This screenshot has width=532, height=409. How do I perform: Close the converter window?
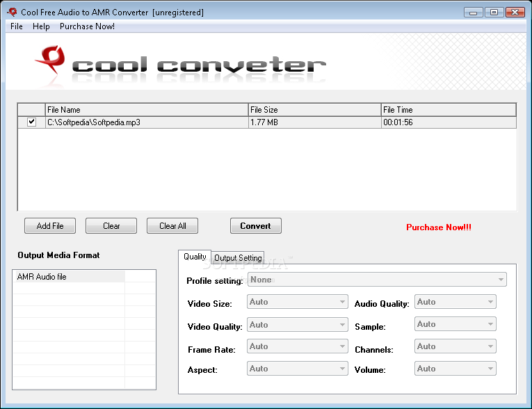(x=515, y=13)
